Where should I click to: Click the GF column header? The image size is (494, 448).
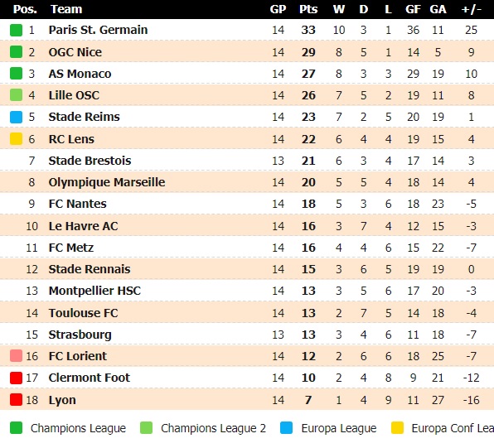[x=413, y=9]
